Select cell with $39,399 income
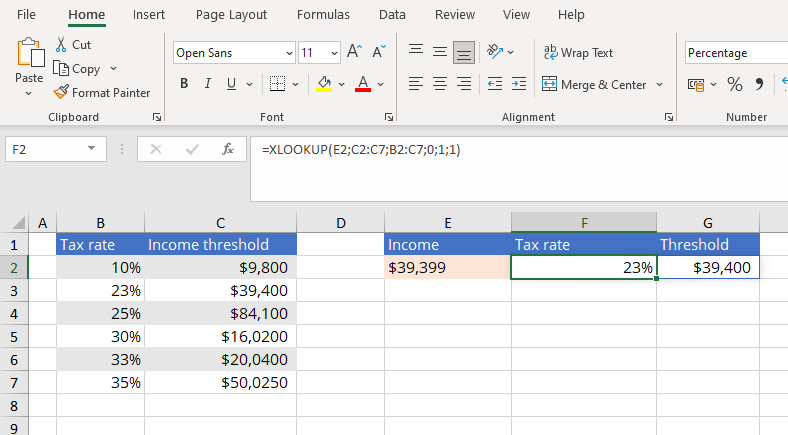 (448, 267)
